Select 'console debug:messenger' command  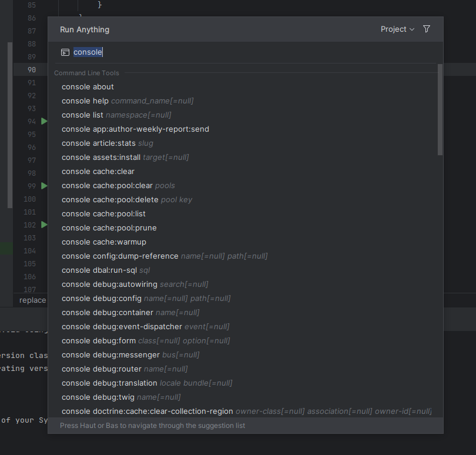(246, 355)
